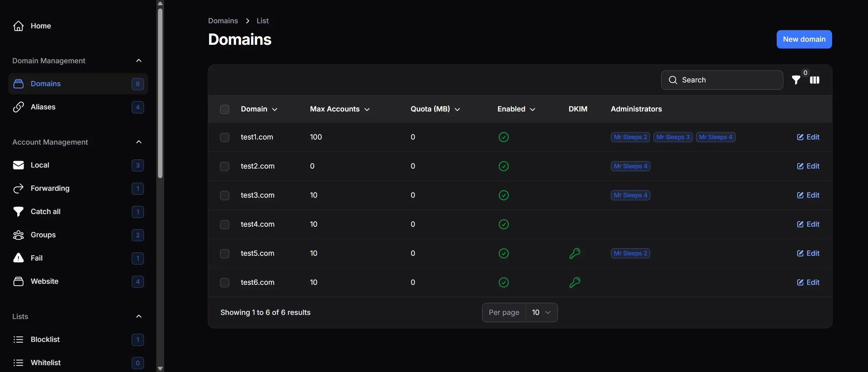
Task: Click the Website sidebar icon
Action: click(x=18, y=281)
